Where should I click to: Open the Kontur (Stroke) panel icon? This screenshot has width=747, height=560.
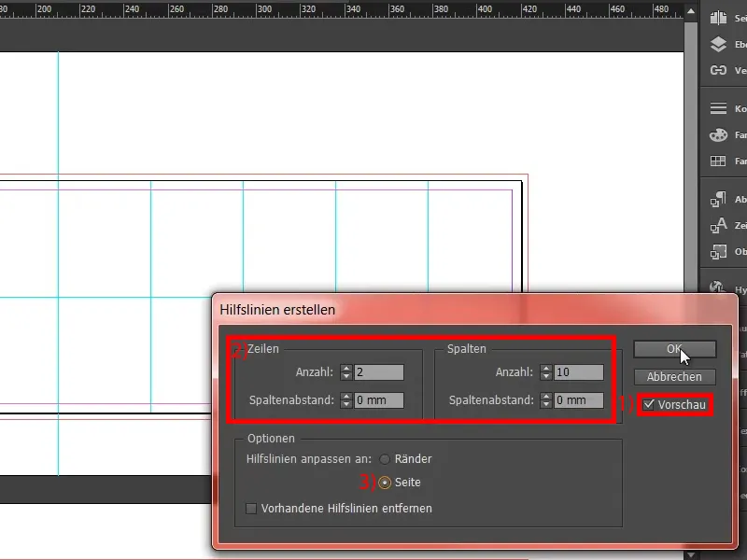pos(718,108)
